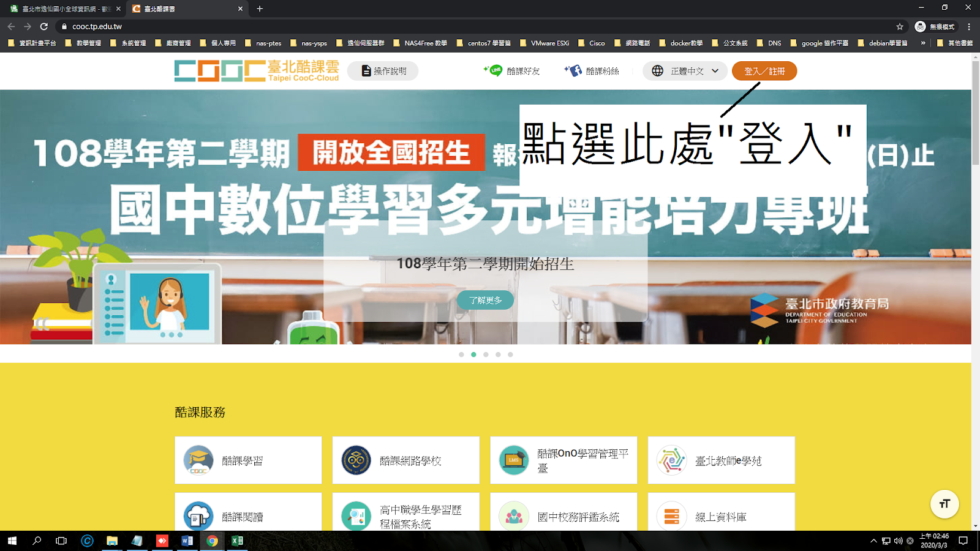The width and height of the screenshot is (980, 551).
Task: Open the 國中校務評鑑系統 card
Action: pyautogui.click(x=563, y=512)
